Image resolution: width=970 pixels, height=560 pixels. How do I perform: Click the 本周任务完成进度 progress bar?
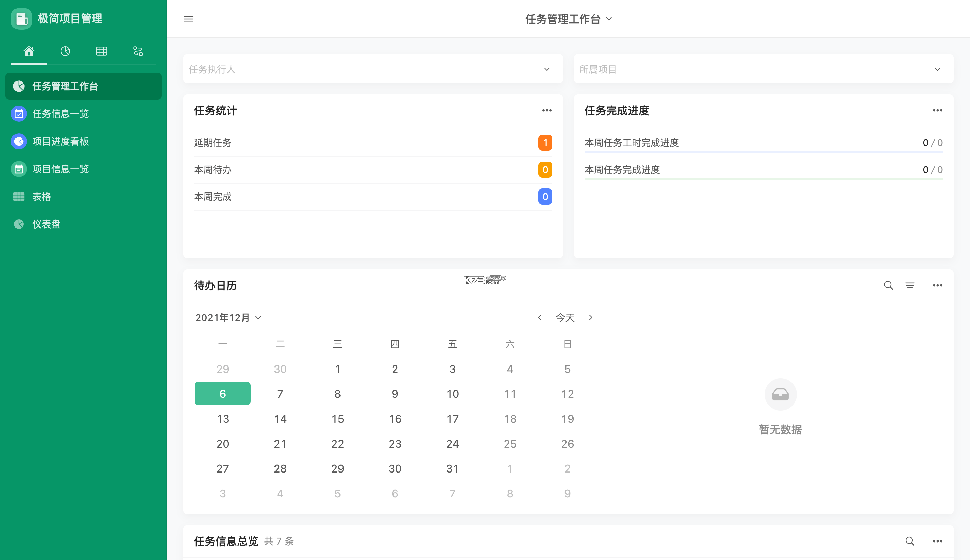[x=764, y=179]
